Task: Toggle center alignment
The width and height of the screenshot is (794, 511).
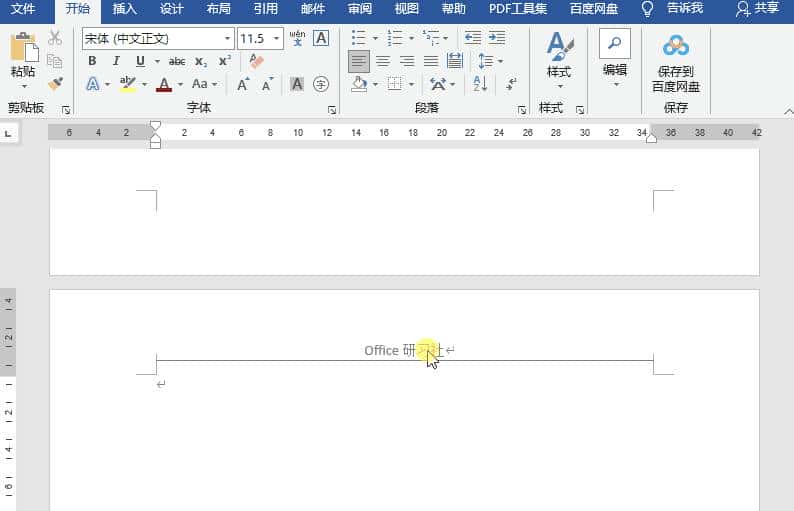Action: [383, 61]
